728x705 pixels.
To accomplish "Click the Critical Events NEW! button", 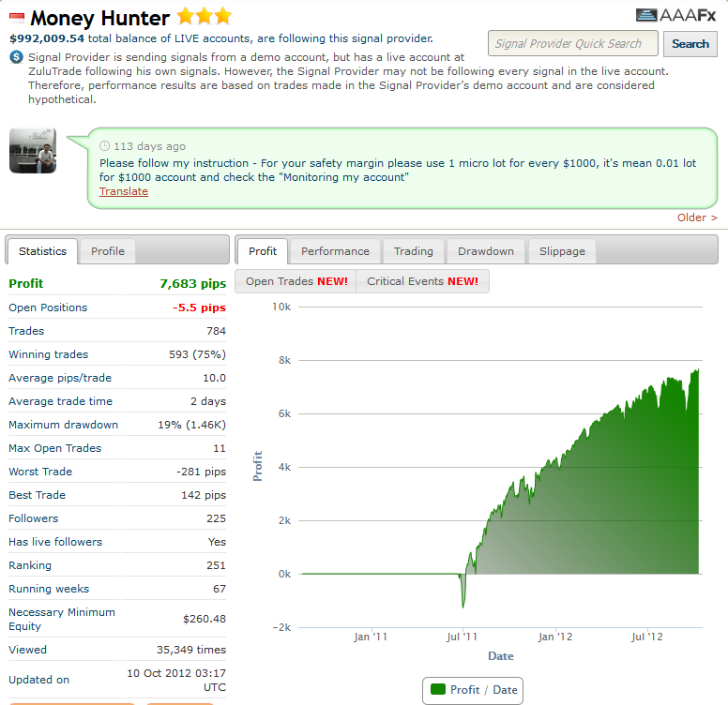I will tap(422, 281).
